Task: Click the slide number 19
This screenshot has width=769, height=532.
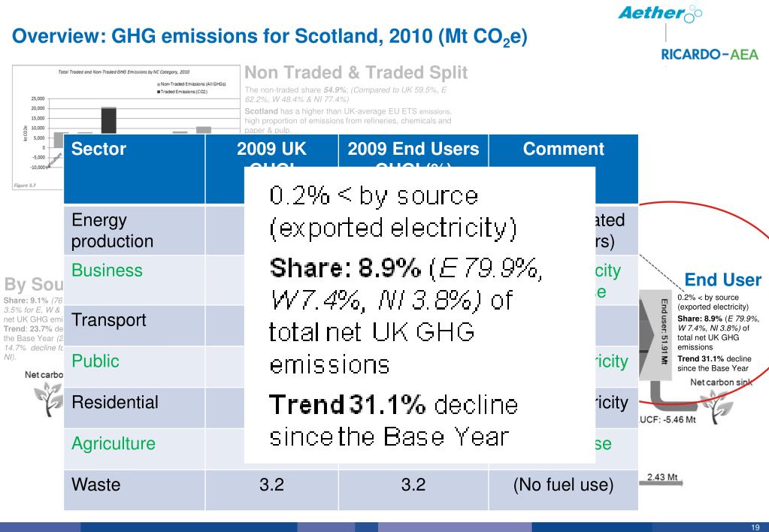Action: pos(755,527)
